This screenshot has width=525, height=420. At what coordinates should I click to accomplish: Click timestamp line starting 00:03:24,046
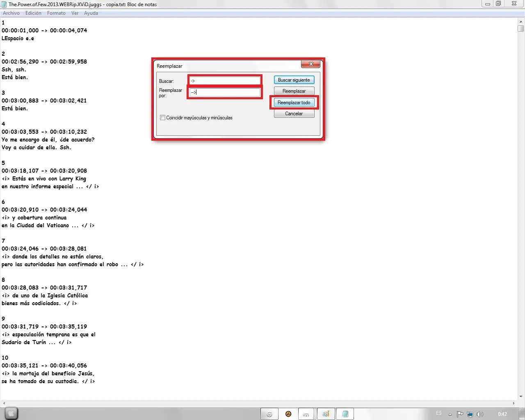point(44,249)
